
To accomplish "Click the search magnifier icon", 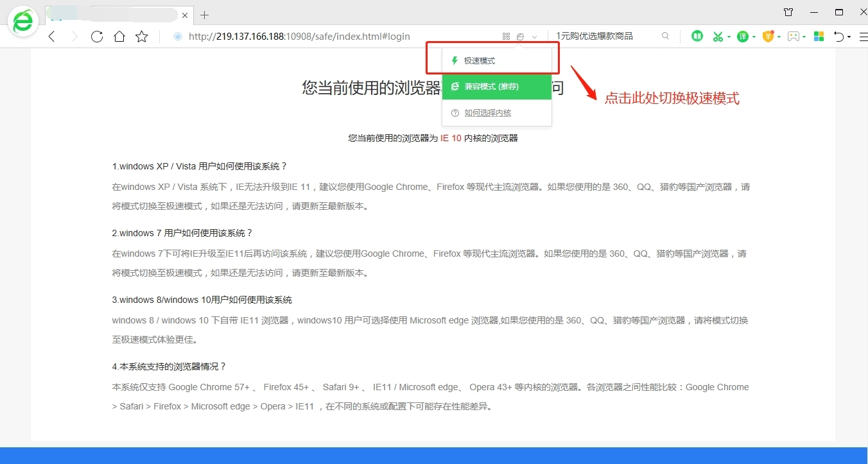I will 665,37.
